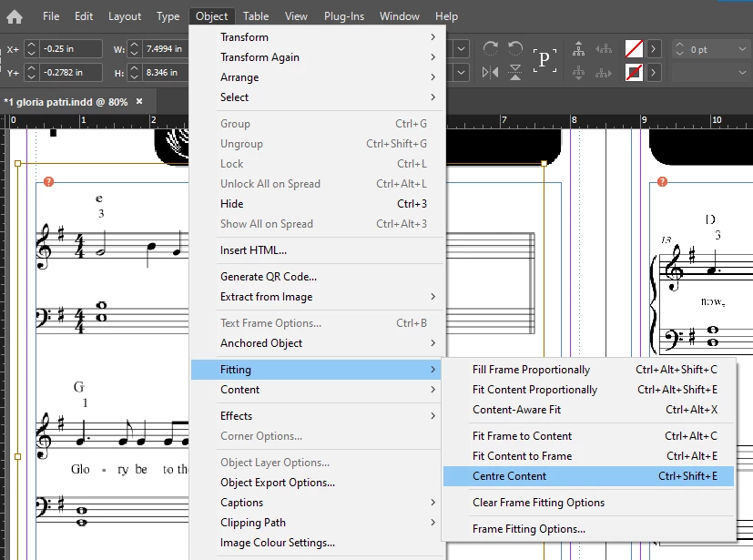Open Frame Fitting Options... dialog
753x560 pixels.
pos(589,529)
